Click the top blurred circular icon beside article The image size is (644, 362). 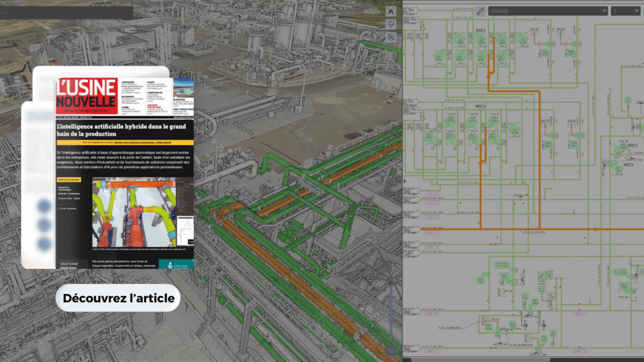45,207
